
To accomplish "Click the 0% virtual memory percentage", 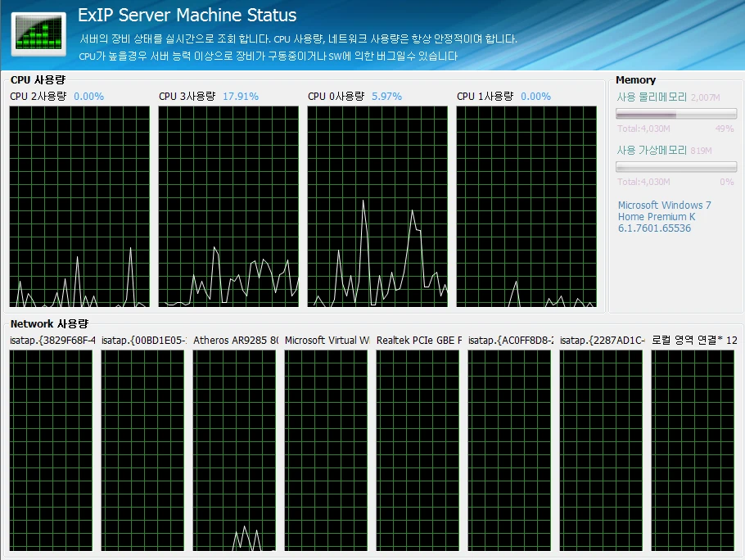I will 727,182.
